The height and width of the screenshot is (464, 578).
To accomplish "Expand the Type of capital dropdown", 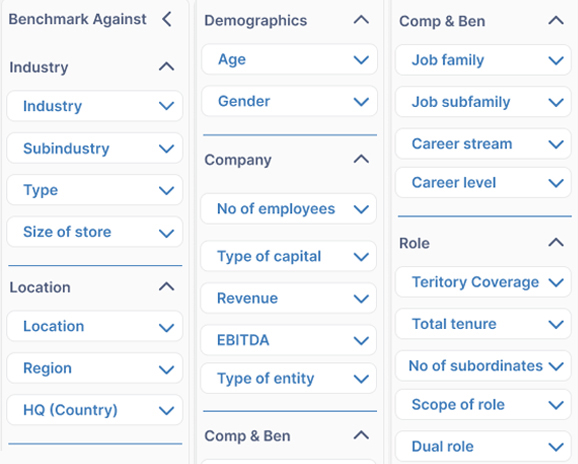I will [289, 257].
